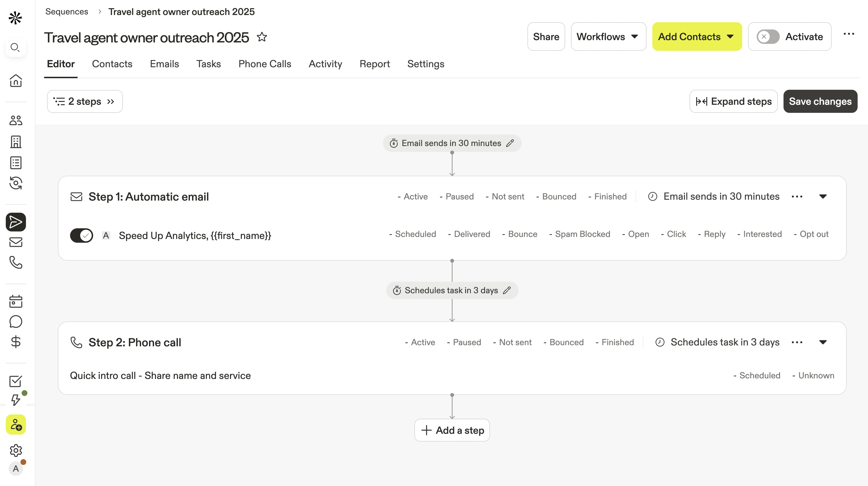868x486 pixels.
Task: Open the Report tab
Action: coord(375,64)
